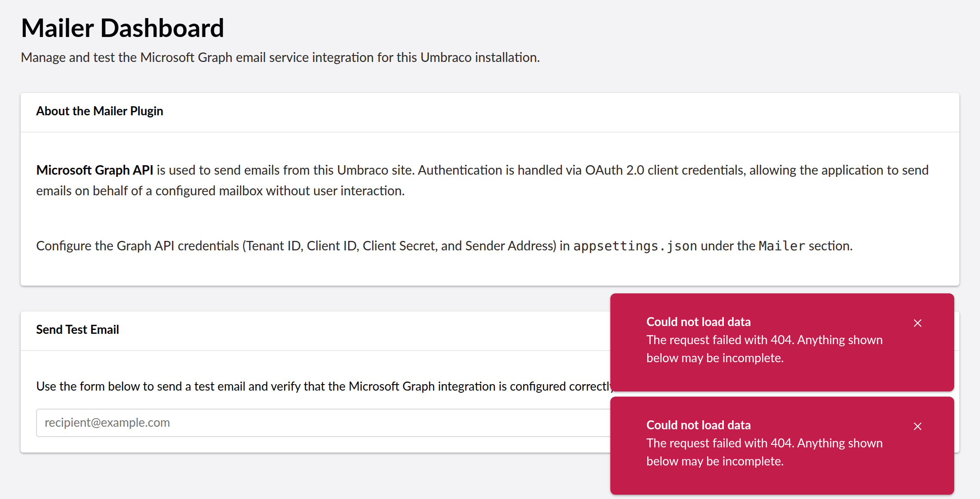Click the upper toast's 'request failed with 404' message
The height and width of the screenshot is (499, 980).
point(764,349)
